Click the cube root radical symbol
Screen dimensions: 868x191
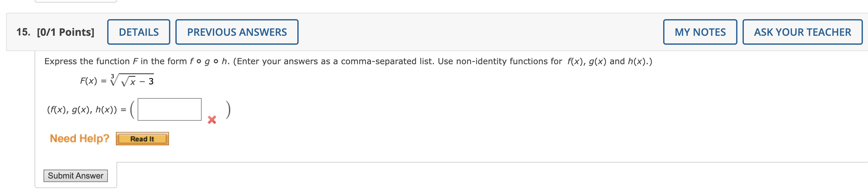[114, 80]
